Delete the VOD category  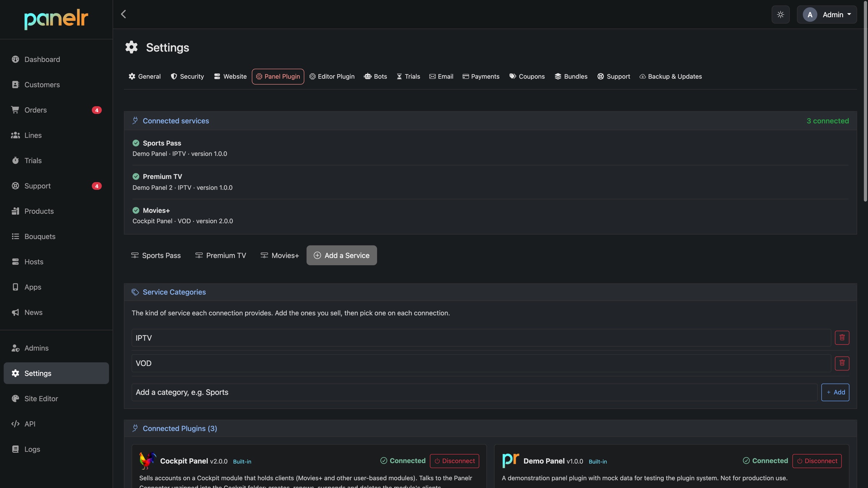coord(842,363)
